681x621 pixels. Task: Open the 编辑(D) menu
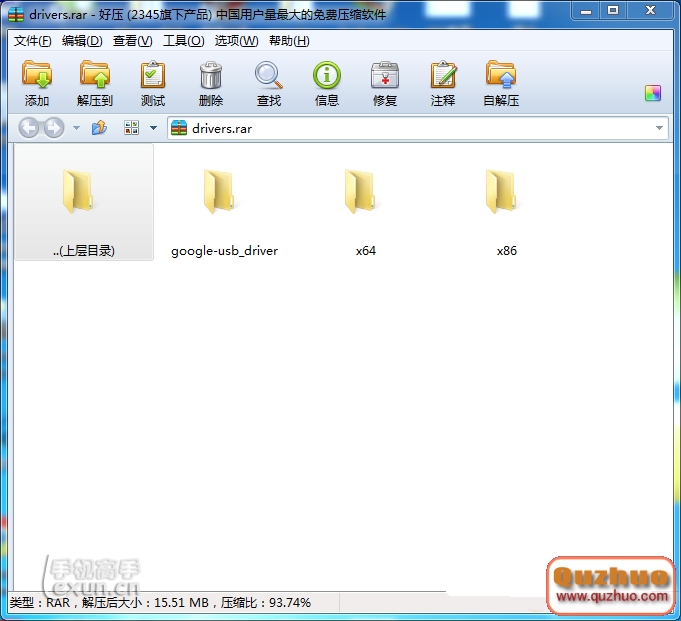point(82,41)
